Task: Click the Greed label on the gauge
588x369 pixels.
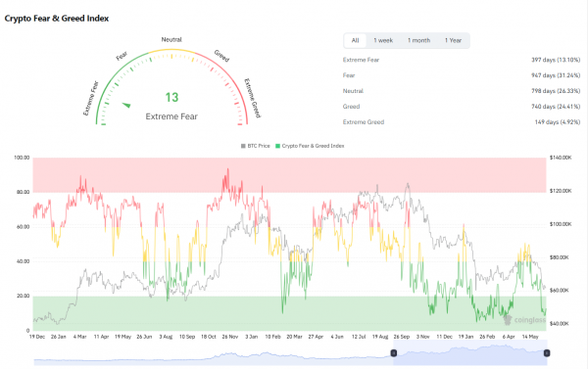Action: pyautogui.click(x=221, y=56)
